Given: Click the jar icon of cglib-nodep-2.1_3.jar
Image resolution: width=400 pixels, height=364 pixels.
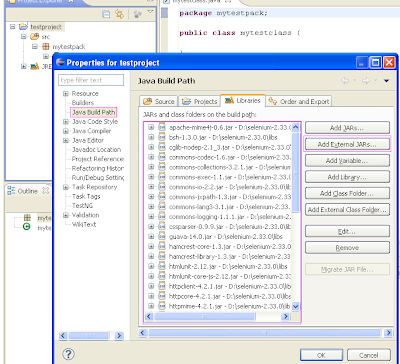Looking at the screenshot, I should point(162,147).
